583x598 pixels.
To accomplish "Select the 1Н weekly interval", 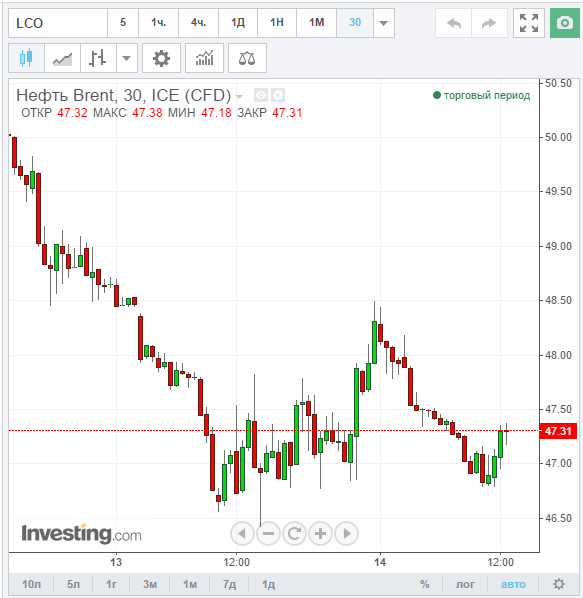I will [x=277, y=23].
